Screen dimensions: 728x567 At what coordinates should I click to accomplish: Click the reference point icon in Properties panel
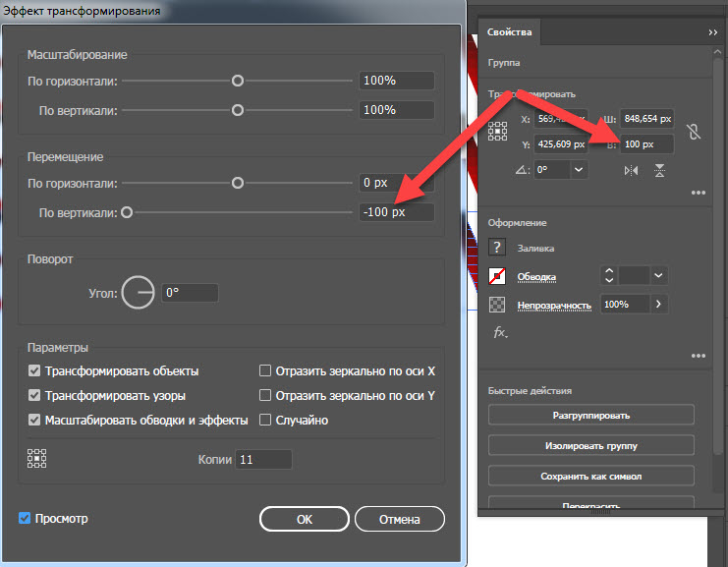pyautogui.click(x=497, y=132)
